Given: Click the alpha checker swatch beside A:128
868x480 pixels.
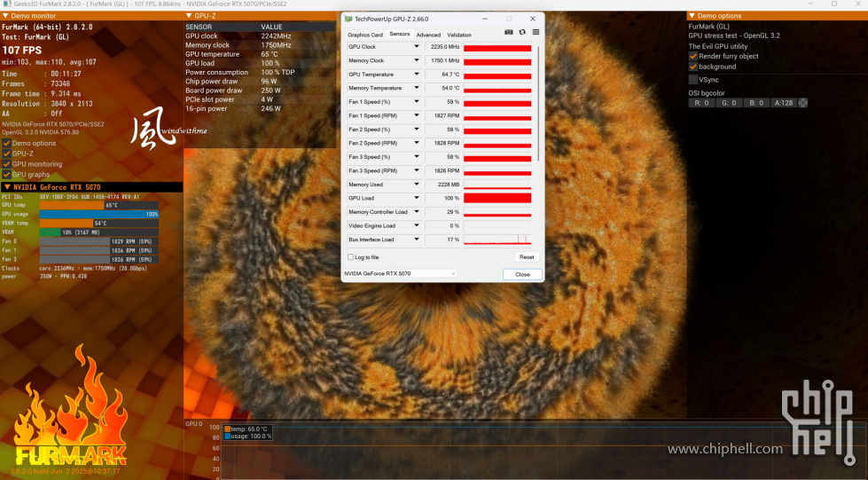Looking at the screenshot, I should coord(803,103).
